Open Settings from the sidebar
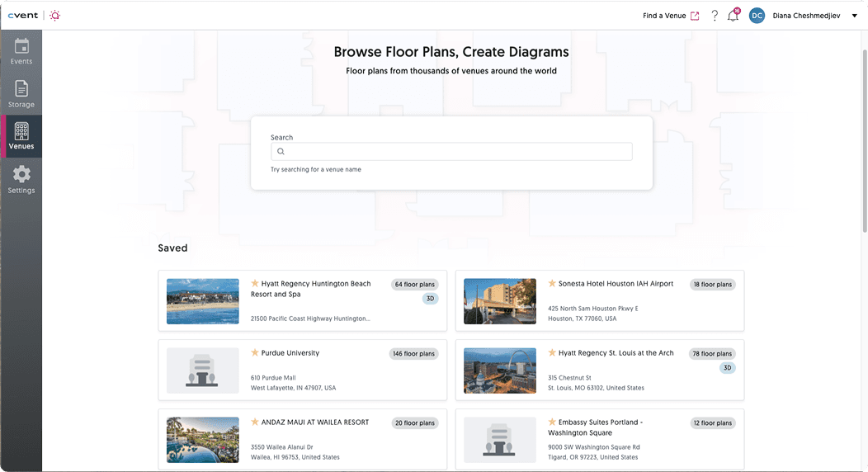Image resolution: width=868 pixels, height=472 pixels. (x=21, y=179)
